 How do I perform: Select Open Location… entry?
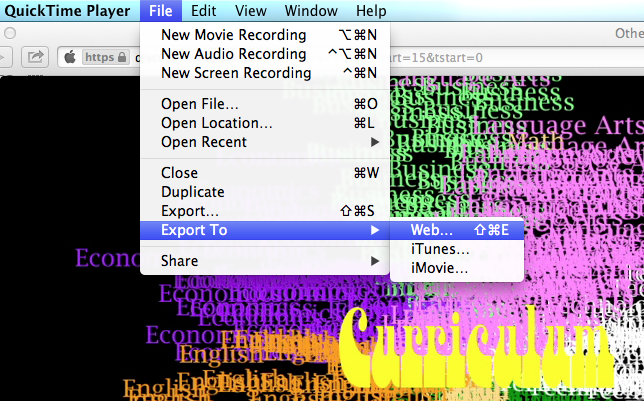(x=265, y=123)
